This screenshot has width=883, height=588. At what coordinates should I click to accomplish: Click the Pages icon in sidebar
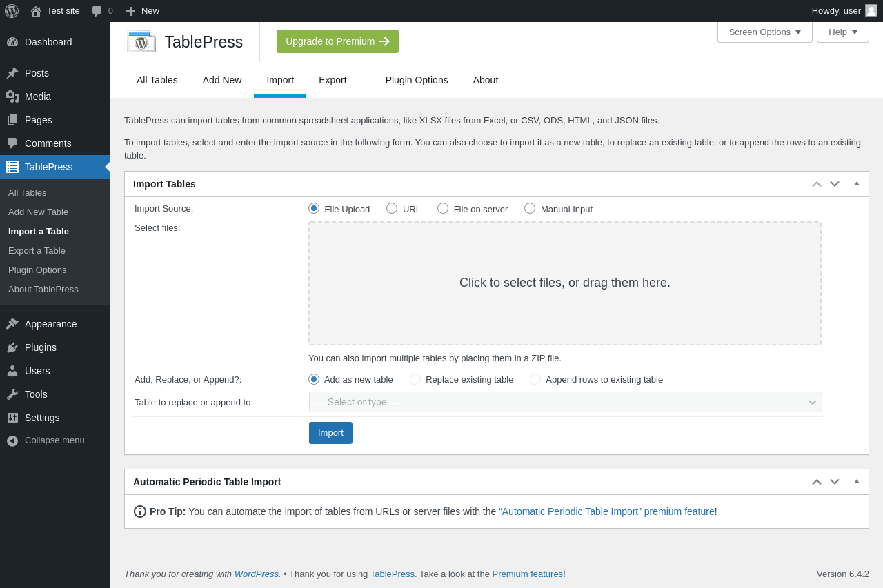(12, 120)
